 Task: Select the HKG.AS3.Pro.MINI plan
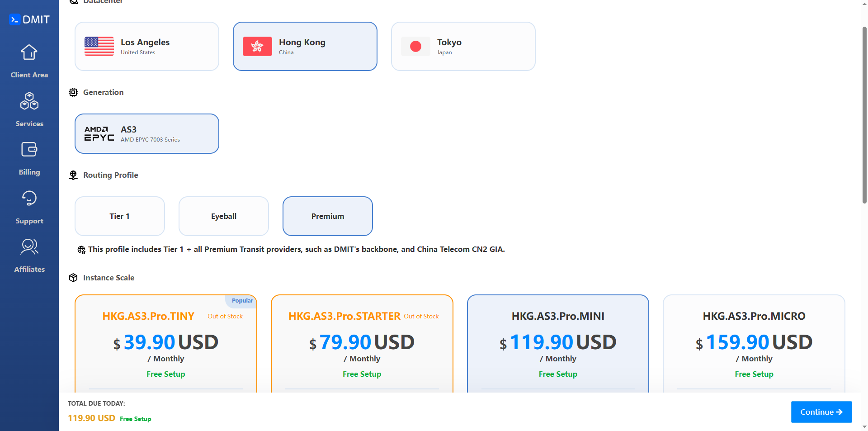click(x=558, y=344)
